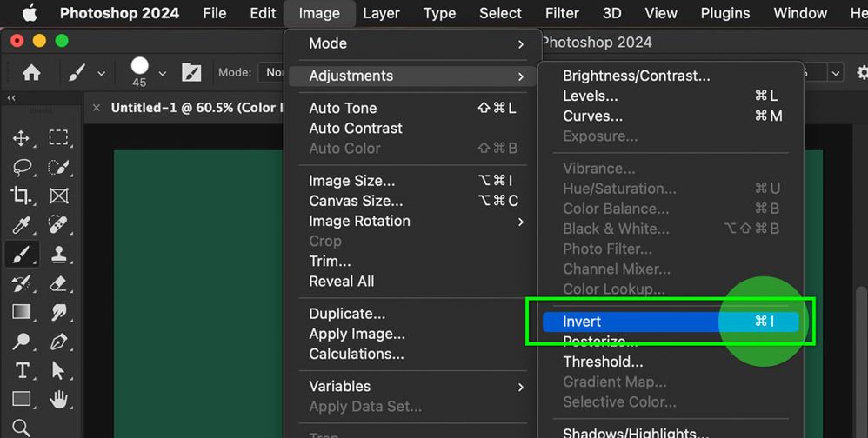Open the Window menu
Screen dimensions: 868x438
click(800, 13)
